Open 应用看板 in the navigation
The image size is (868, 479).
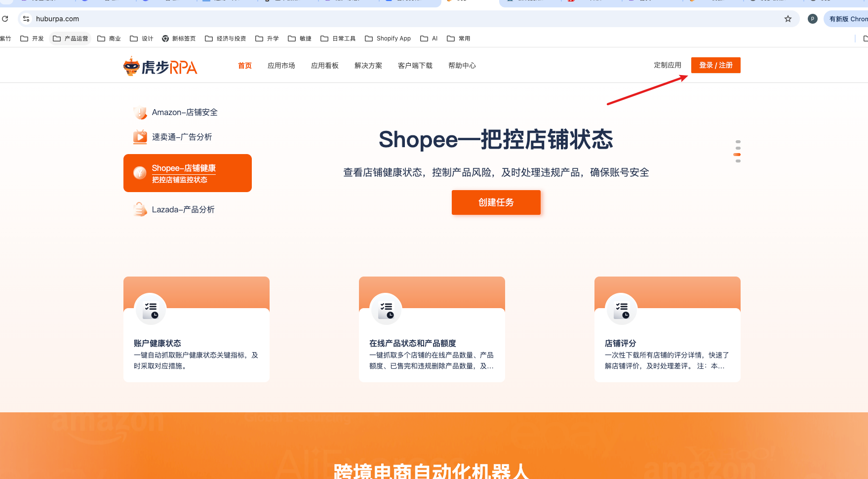(325, 66)
